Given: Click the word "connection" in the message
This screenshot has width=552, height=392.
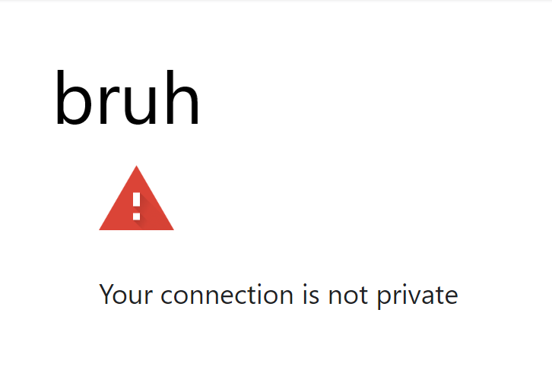Looking at the screenshot, I should coord(227,294).
